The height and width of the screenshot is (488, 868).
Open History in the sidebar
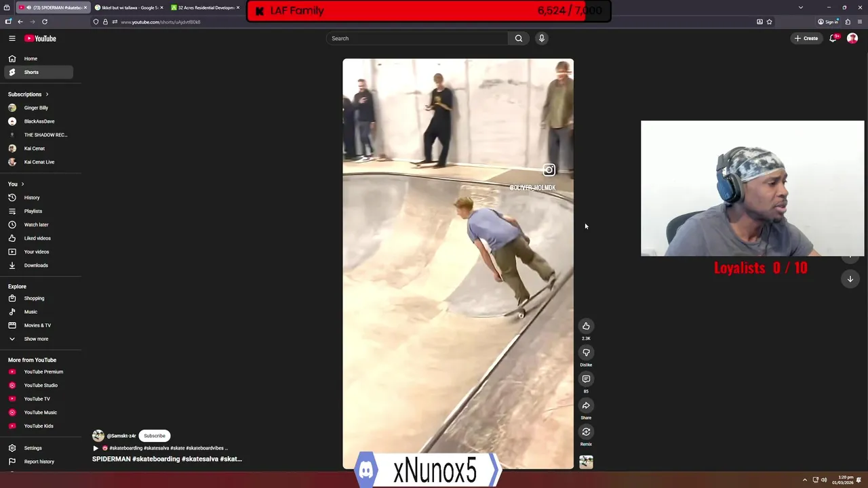tap(39, 198)
